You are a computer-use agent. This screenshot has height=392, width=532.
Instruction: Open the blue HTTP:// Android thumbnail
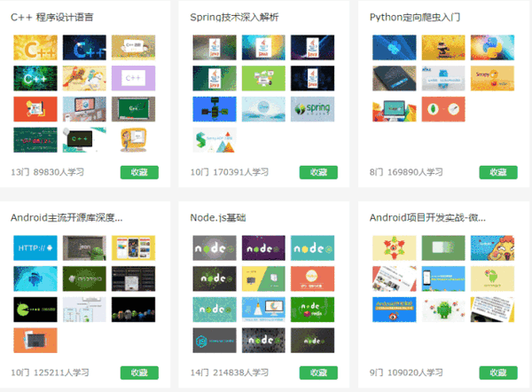coord(35,248)
